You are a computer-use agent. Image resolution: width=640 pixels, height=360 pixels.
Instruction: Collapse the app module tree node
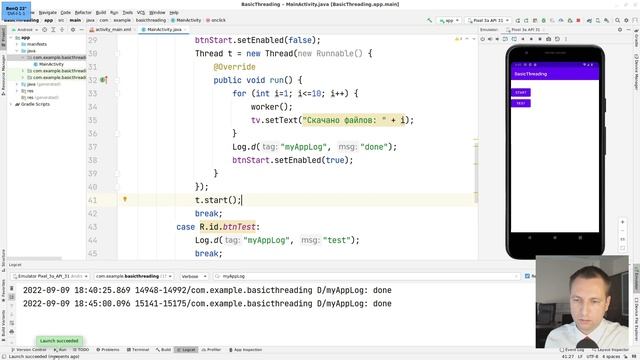(11, 38)
